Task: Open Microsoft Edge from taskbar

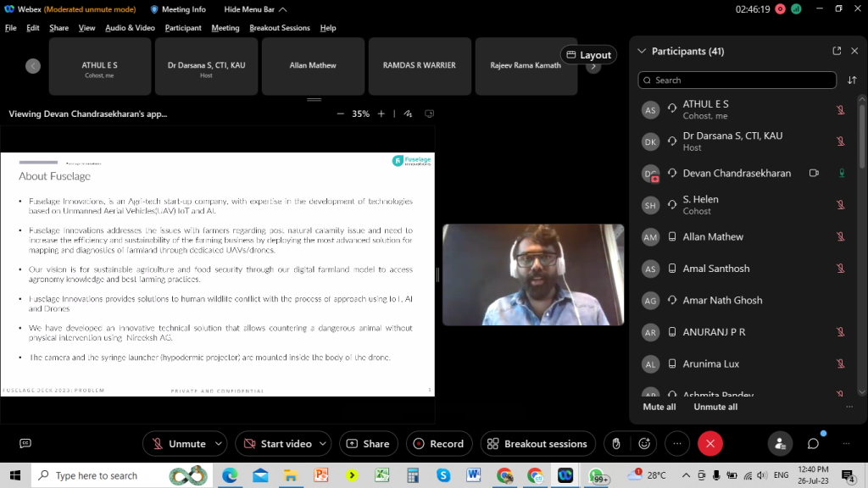Action: 230,475
